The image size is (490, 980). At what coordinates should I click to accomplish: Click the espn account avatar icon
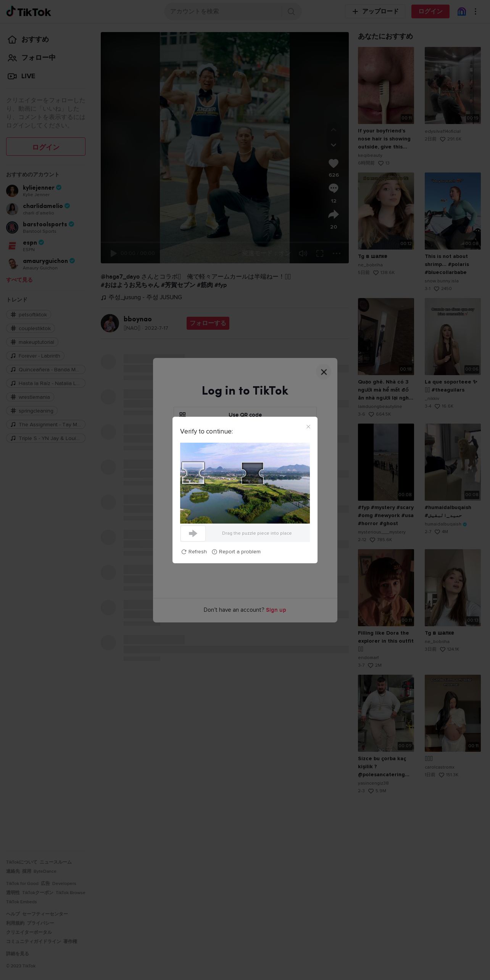click(x=12, y=246)
